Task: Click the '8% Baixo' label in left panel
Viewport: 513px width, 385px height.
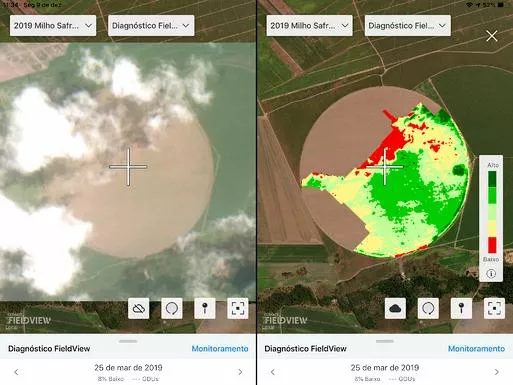Action: [111, 379]
